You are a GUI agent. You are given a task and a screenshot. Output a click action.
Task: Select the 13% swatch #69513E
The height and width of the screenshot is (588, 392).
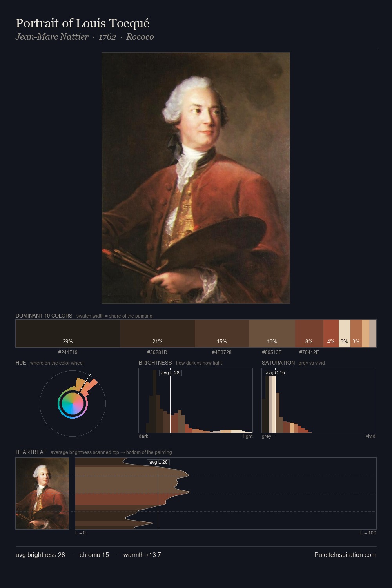coord(272,334)
